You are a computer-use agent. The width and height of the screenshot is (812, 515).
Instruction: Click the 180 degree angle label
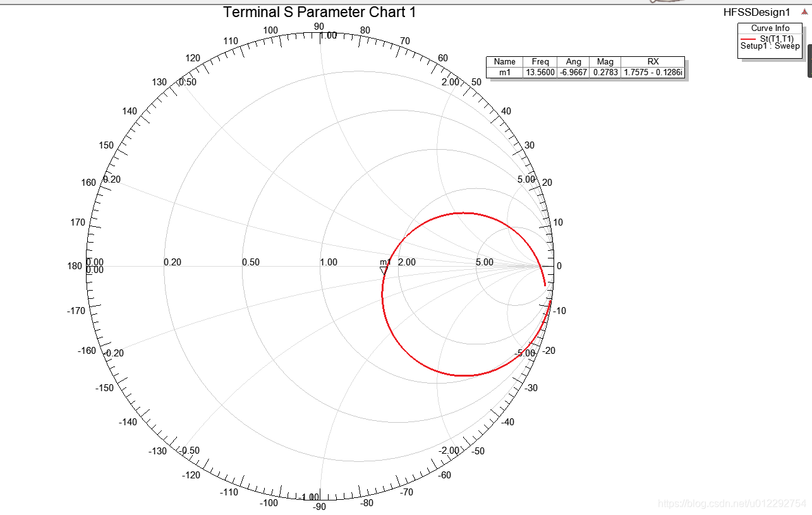pos(75,266)
